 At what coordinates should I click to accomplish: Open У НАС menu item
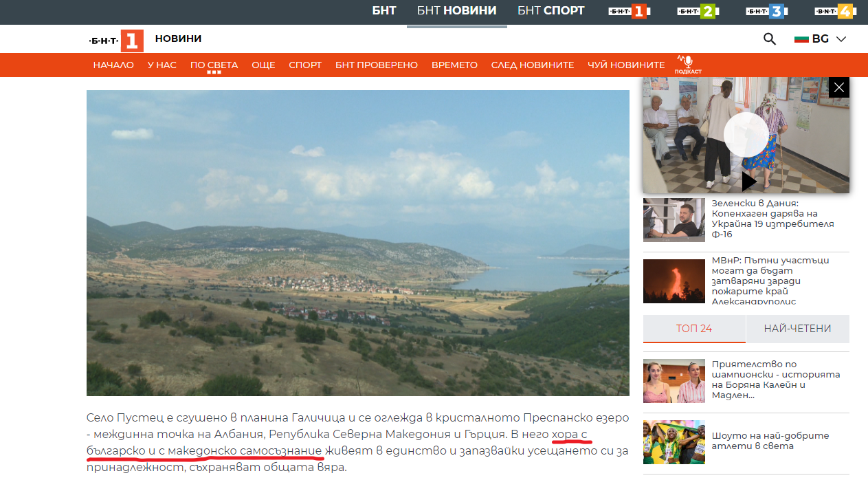(x=162, y=65)
